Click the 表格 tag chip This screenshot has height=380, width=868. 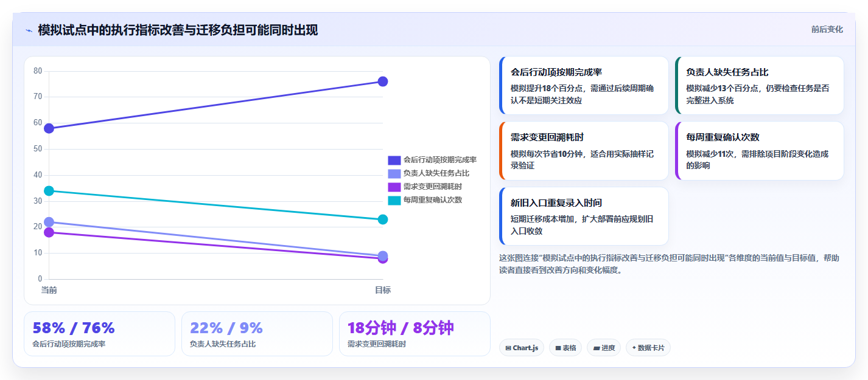tap(565, 348)
